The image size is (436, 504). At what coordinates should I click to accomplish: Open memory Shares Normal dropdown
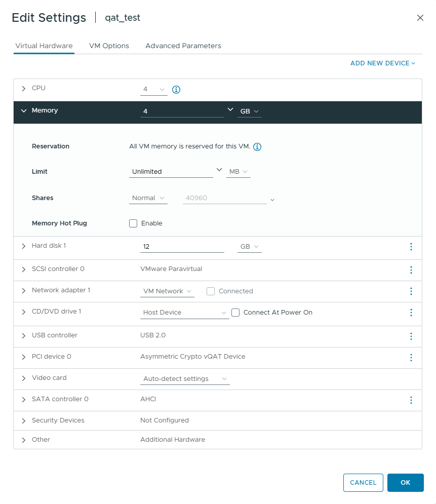(148, 198)
